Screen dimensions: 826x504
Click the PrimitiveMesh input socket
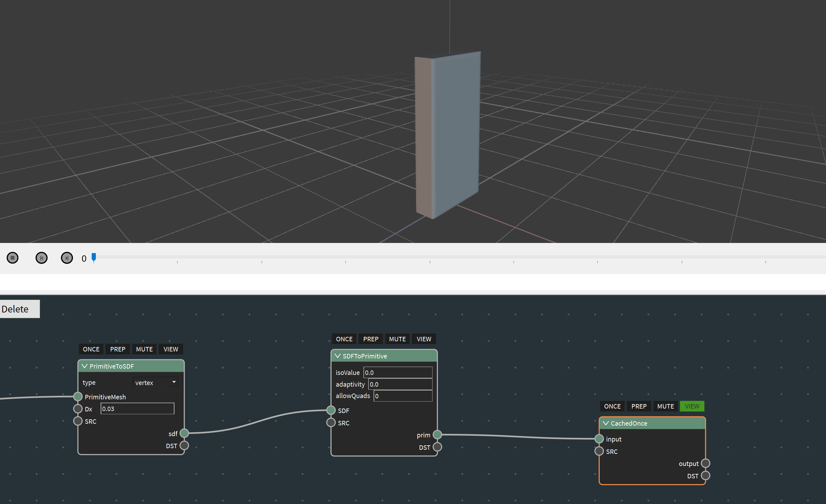click(78, 397)
